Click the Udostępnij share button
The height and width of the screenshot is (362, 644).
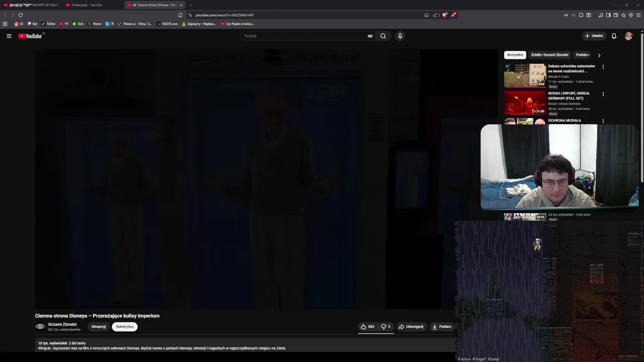tap(411, 326)
